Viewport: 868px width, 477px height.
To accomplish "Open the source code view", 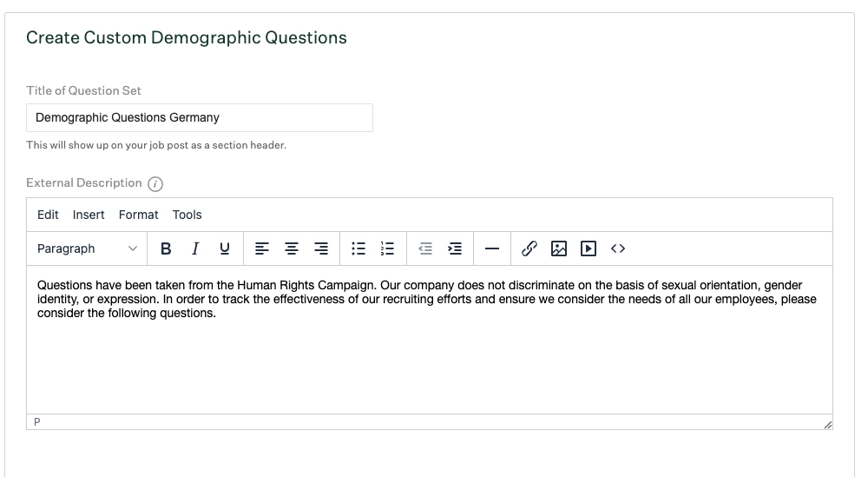I will pos(618,248).
